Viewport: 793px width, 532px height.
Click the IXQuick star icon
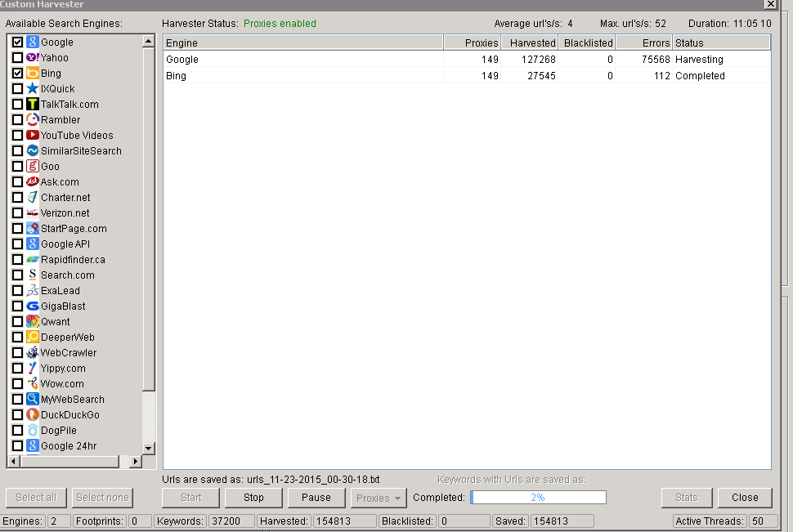pos(33,88)
